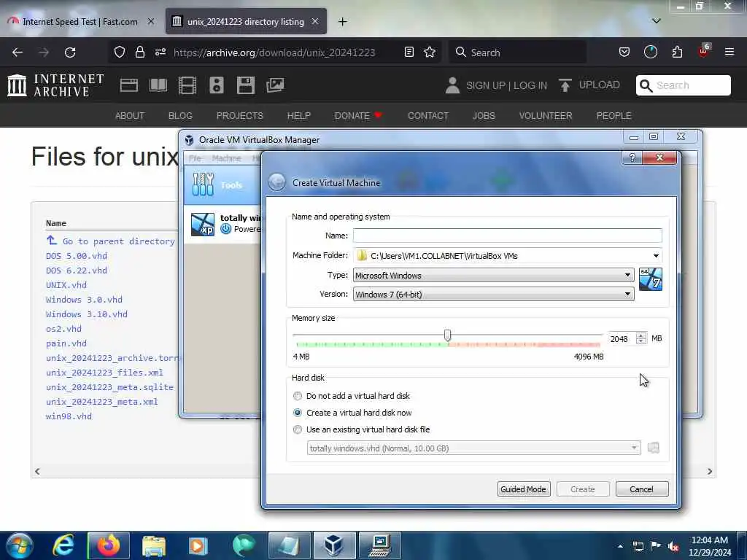Open the Pocket save icon
The height and width of the screenshot is (560, 747).
point(624,52)
